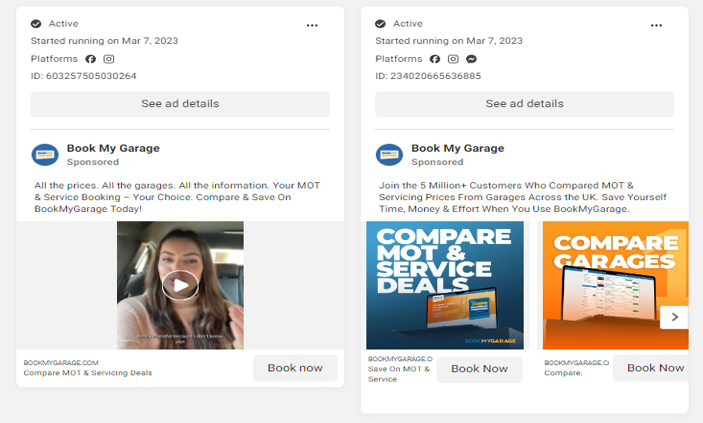Click the 'Save On MOT & Service' caption
Screen dimensions: 703x423
[399, 374]
